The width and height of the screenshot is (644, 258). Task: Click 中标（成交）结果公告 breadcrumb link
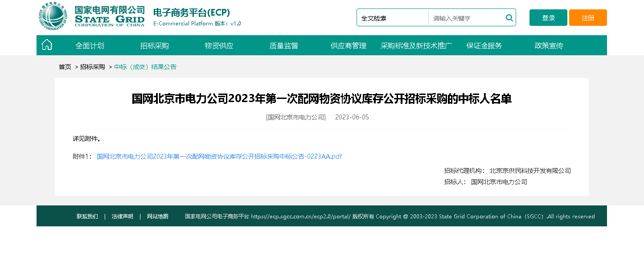pos(145,67)
